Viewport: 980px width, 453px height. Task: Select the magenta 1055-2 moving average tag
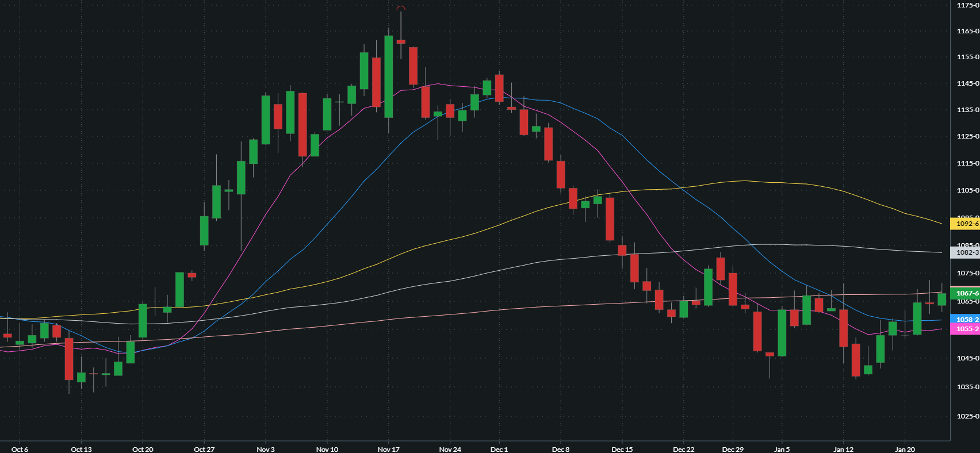tap(966, 329)
